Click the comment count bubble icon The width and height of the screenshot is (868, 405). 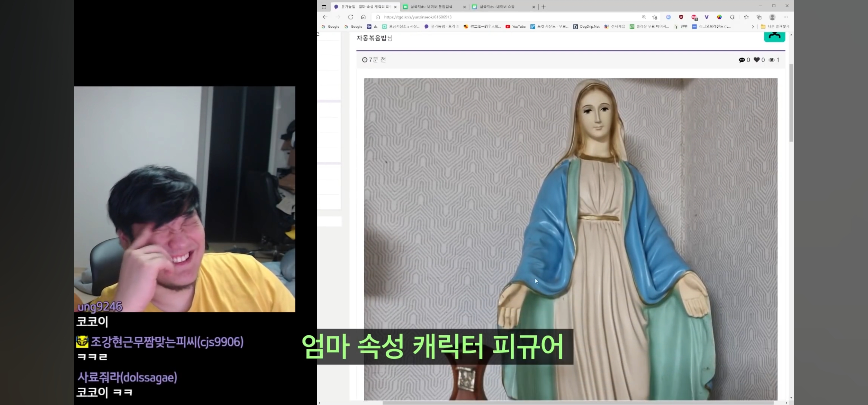(742, 60)
